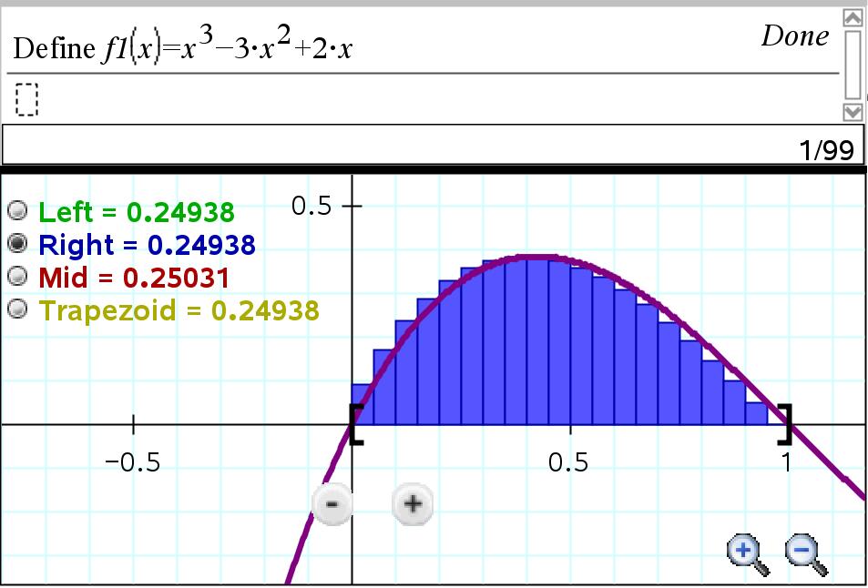This screenshot has width=868, height=588.
Task: Select the Define f1(x) expression line
Action: point(182,46)
